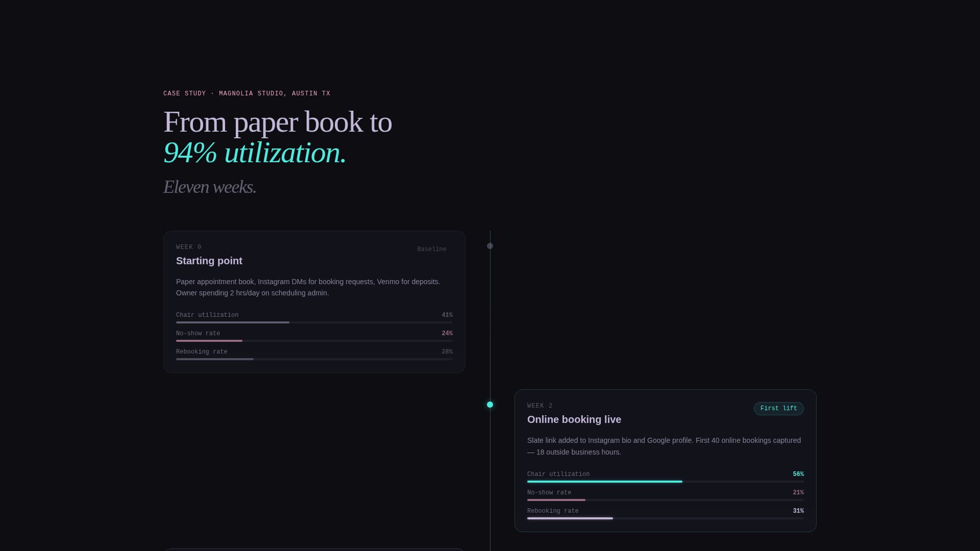Click the Week 2 Rebooking rate label
The width and height of the screenshot is (980, 551).
(553, 511)
